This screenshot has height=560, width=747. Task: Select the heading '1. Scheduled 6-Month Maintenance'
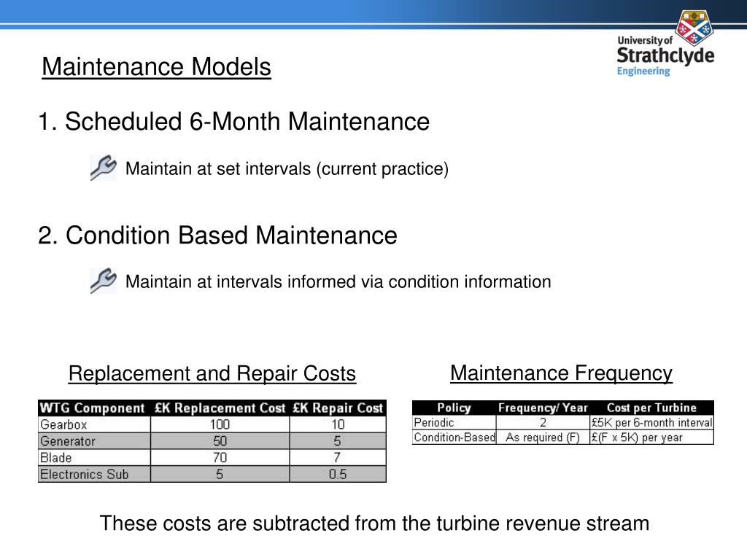pyautogui.click(x=233, y=122)
